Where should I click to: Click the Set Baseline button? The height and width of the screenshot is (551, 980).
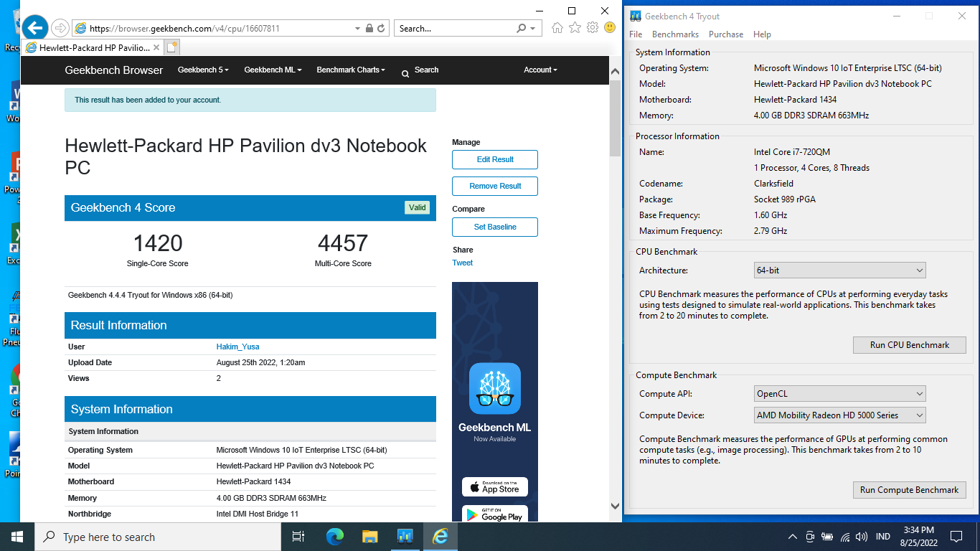click(495, 227)
